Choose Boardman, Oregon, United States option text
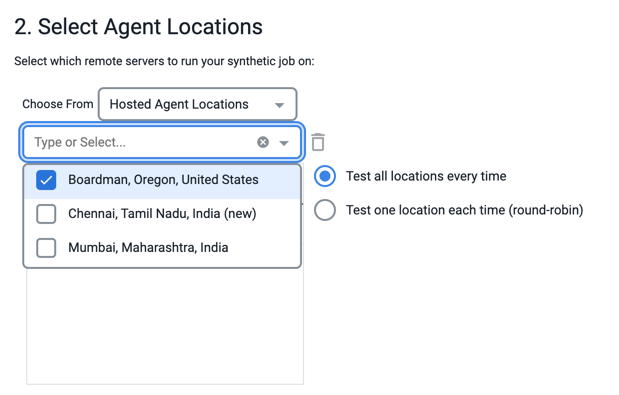619x395 pixels. (163, 180)
